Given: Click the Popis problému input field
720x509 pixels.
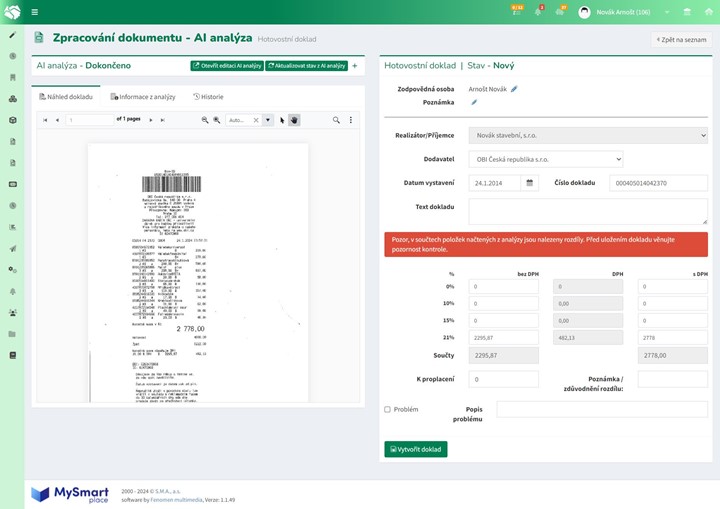Looking at the screenshot, I should click(x=602, y=409).
